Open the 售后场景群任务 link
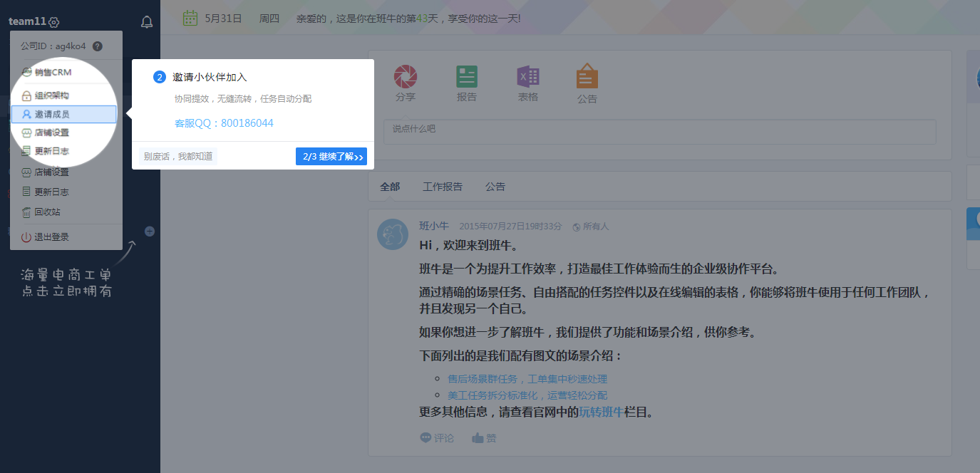Image resolution: width=980 pixels, height=473 pixels. [527, 379]
